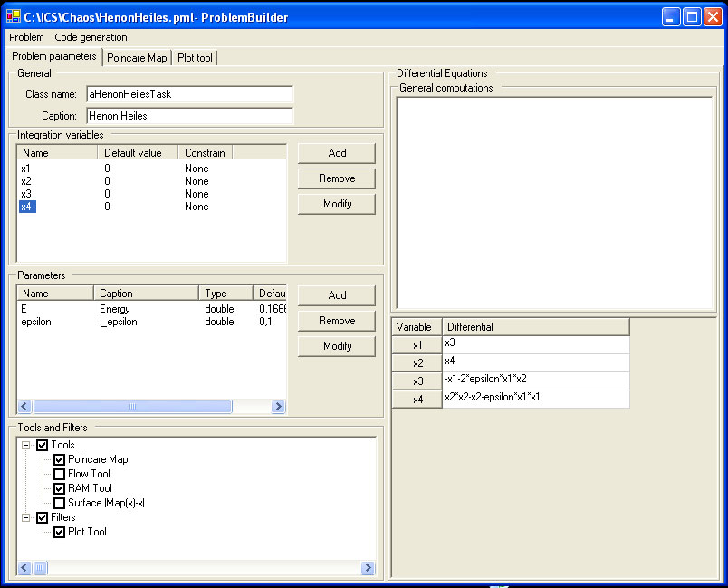
Task: Remove the selected parameter
Action: [337, 321]
